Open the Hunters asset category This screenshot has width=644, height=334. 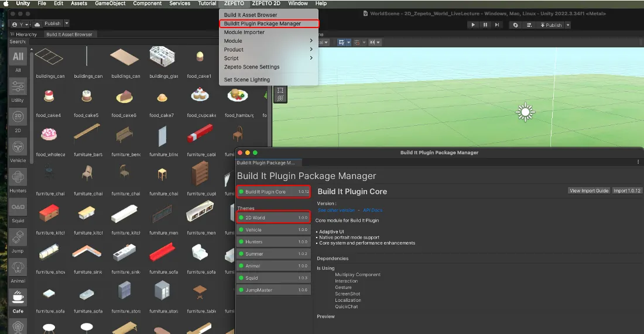point(18,177)
